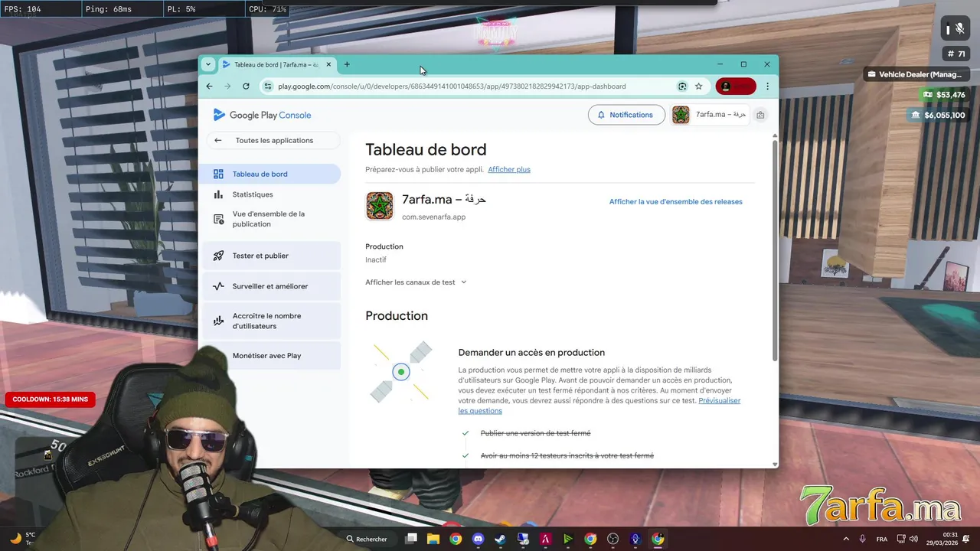980x551 pixels.
Task: Open Tableau de bord in the sidebar
Action: tap(269, 174)
